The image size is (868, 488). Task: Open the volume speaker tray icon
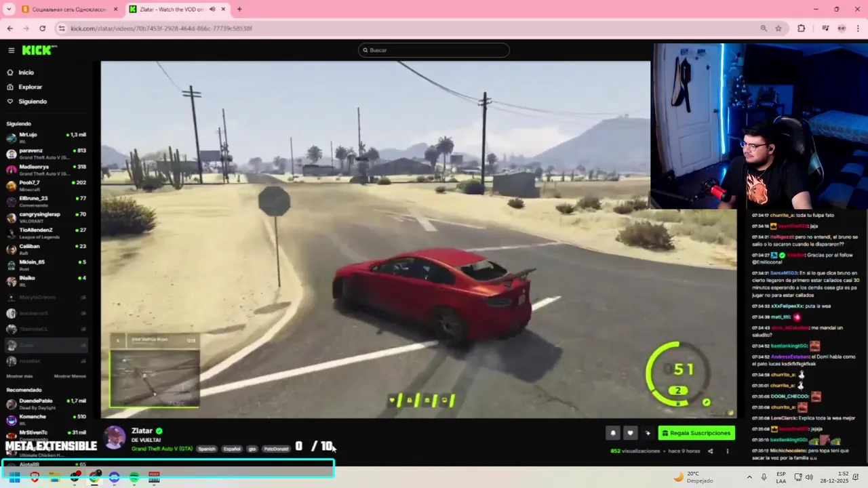coord(808,477)
